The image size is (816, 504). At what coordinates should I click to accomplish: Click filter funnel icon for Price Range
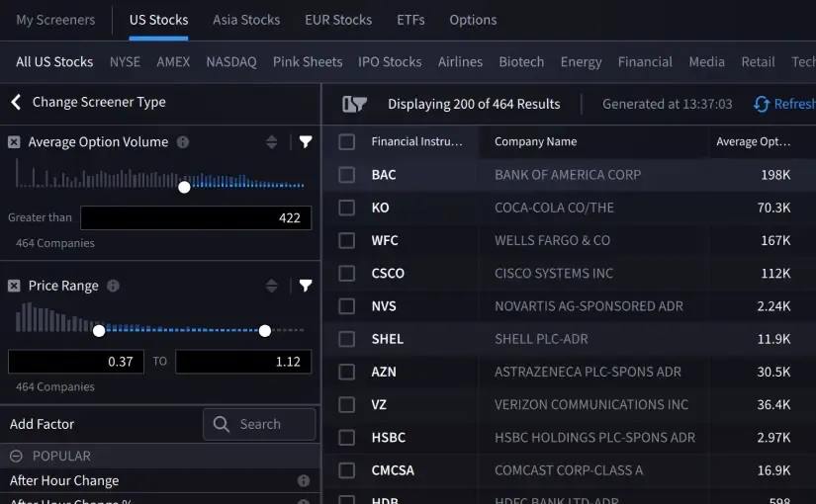pyautogui.click(x=306, y=286)
